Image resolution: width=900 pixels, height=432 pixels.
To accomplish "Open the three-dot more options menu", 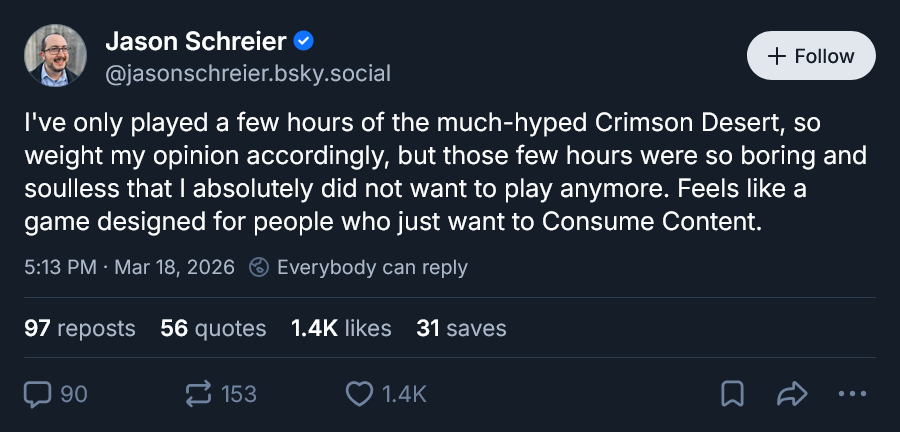I will point(852,394).
